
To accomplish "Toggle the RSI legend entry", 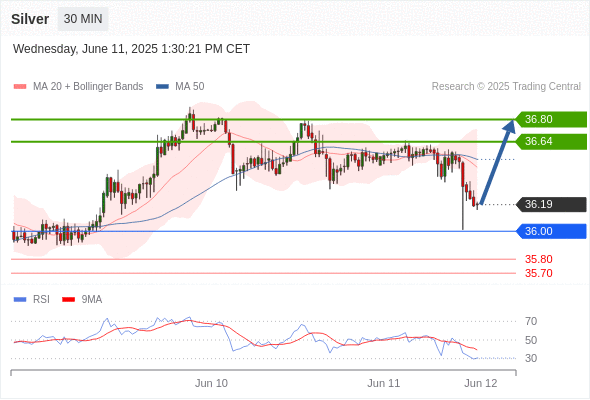I will pos(32,300).
